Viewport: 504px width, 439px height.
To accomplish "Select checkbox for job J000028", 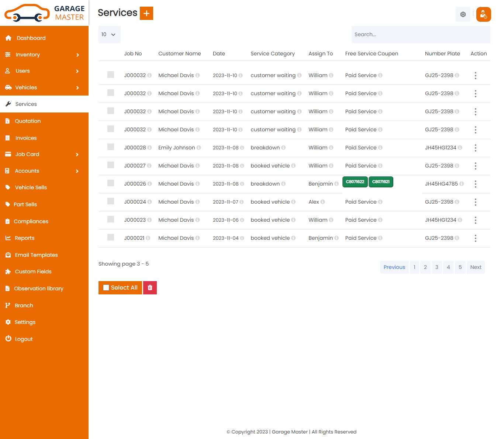I will click(111, 147).
